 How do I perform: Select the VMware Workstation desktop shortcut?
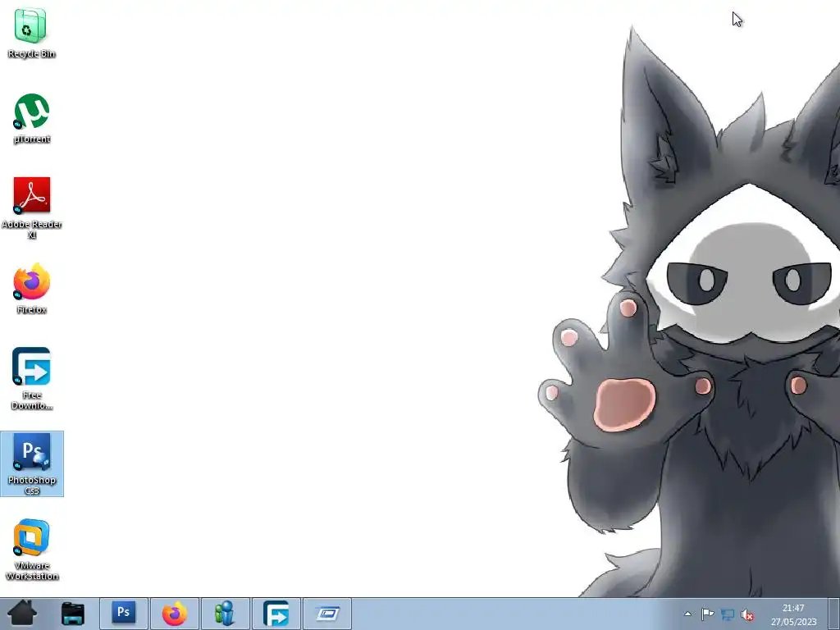point(32,549)
